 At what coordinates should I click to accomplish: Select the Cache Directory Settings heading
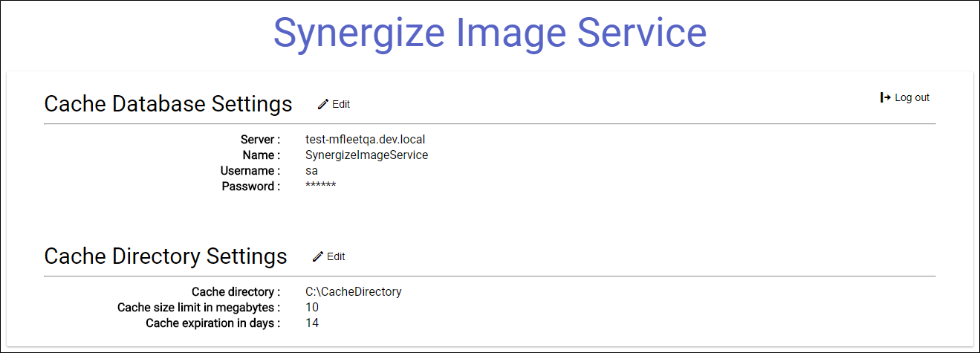pyautogui.click(x=166, y=256)
